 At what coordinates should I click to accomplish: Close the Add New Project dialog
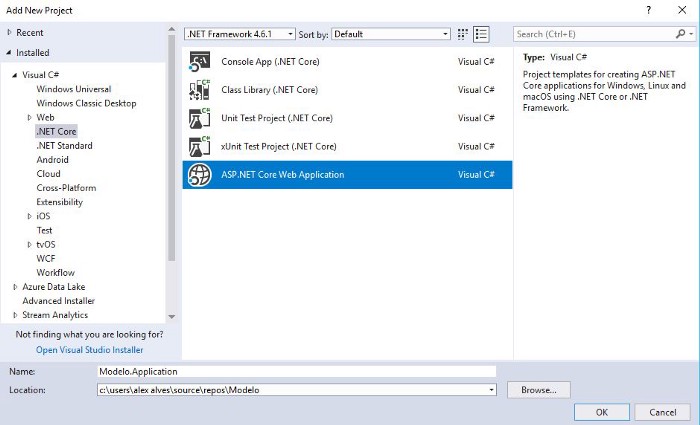(x=682, y=10)
